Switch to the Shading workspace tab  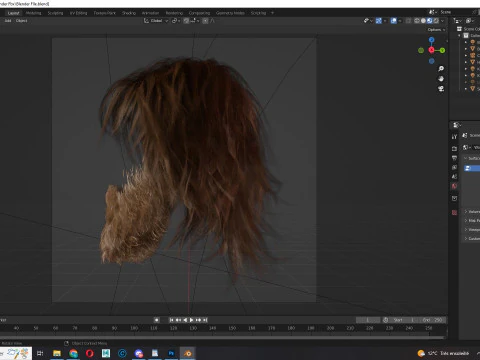[129, 13]
